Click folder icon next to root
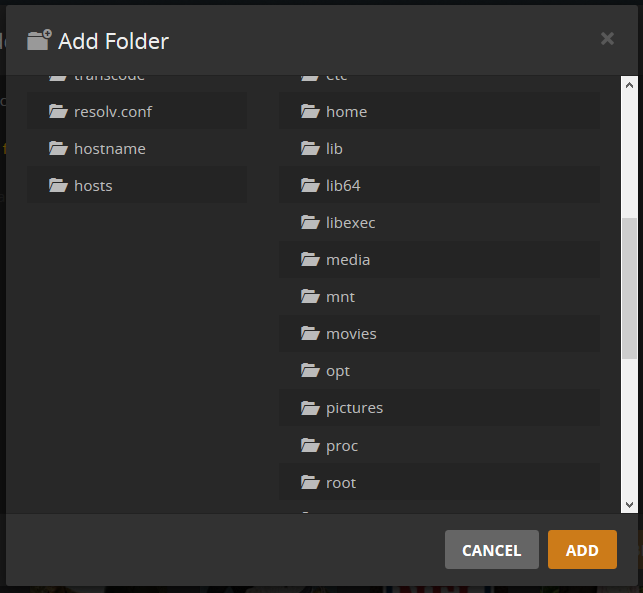This screenshot has width=643, height=593. pyautogui.click(x=310, y=482)
